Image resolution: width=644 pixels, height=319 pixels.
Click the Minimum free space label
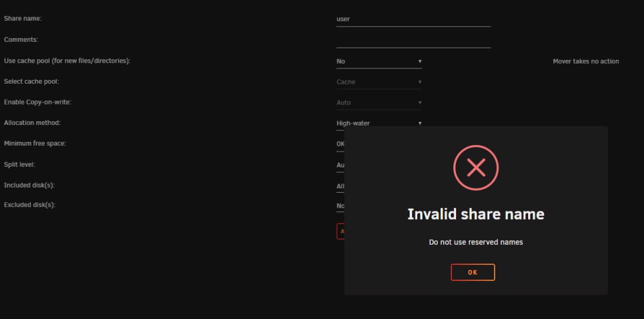click(35, 144)
